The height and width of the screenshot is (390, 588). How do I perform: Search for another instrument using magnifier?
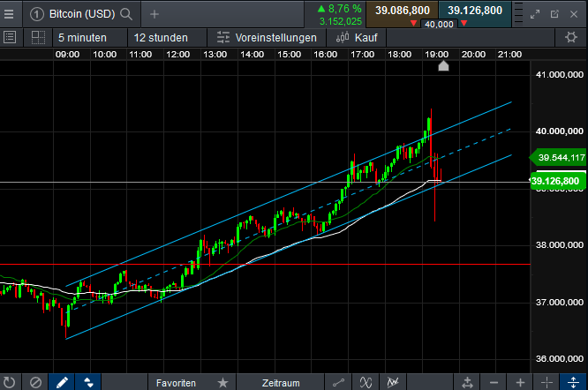click(x=126, y=14)
